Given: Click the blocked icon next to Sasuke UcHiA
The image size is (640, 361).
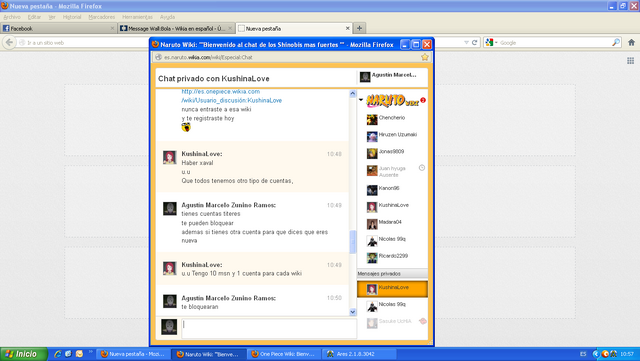Looking at the screenshot, I should point(422,321).
